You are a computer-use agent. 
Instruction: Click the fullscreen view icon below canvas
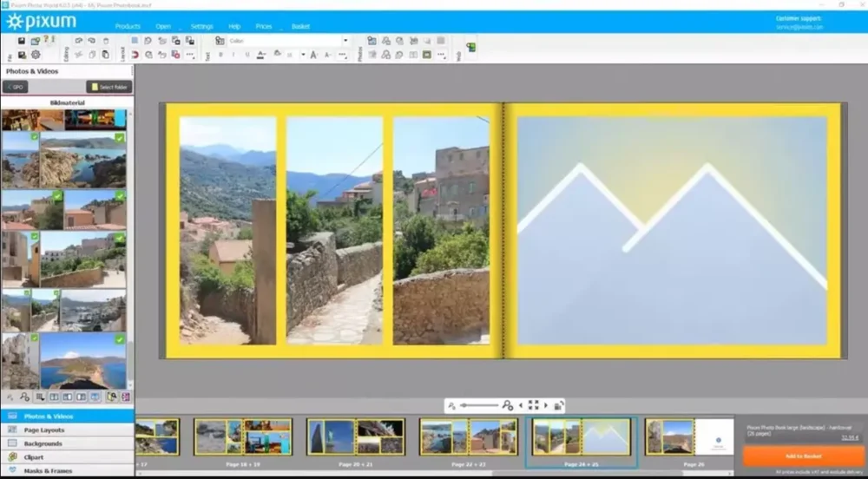click(x=533, y=405)
